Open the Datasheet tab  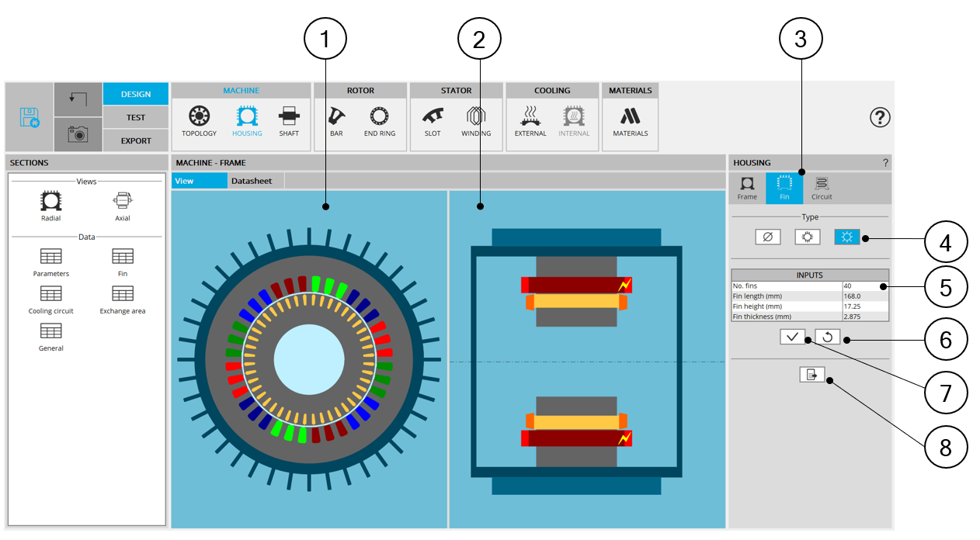(x=252, y=181)
